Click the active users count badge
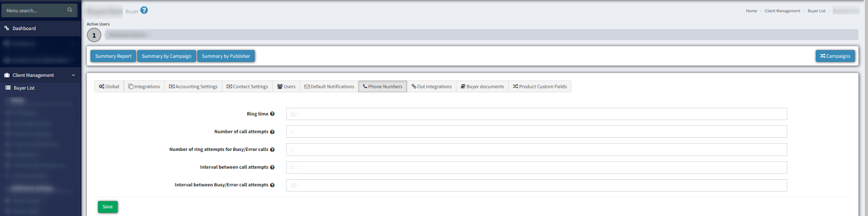Image resolution: width=868 pixels, height=216 pixels. [94, 35]
